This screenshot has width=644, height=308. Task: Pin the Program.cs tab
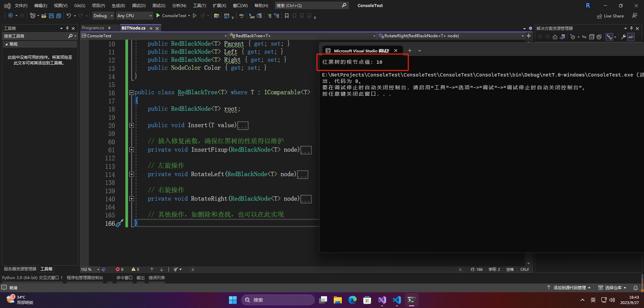(x=109, y=28)
